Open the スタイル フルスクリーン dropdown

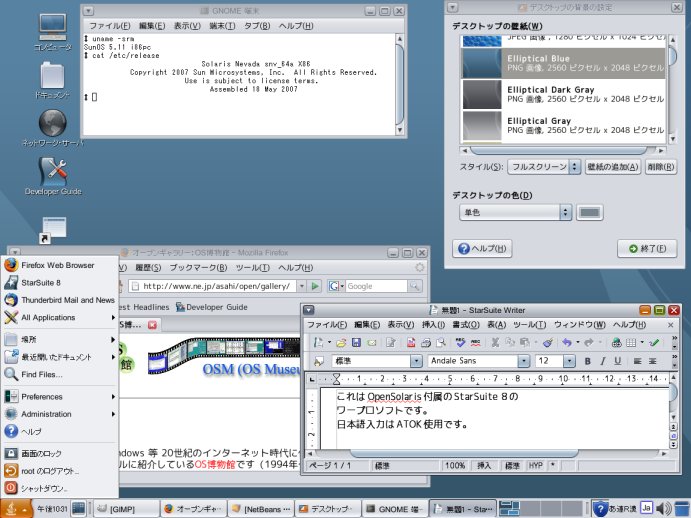coord(543,167)
